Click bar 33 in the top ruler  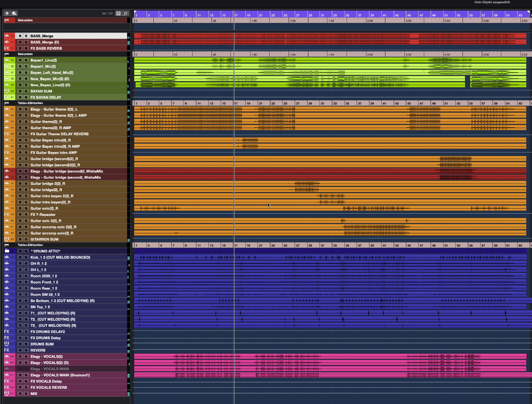point(335,15)
